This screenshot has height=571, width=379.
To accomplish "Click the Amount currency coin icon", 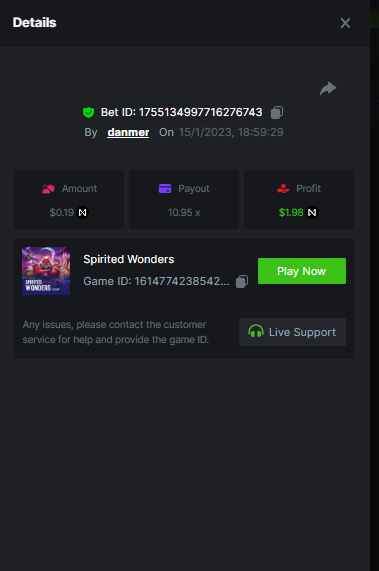I will coord(83,212).
